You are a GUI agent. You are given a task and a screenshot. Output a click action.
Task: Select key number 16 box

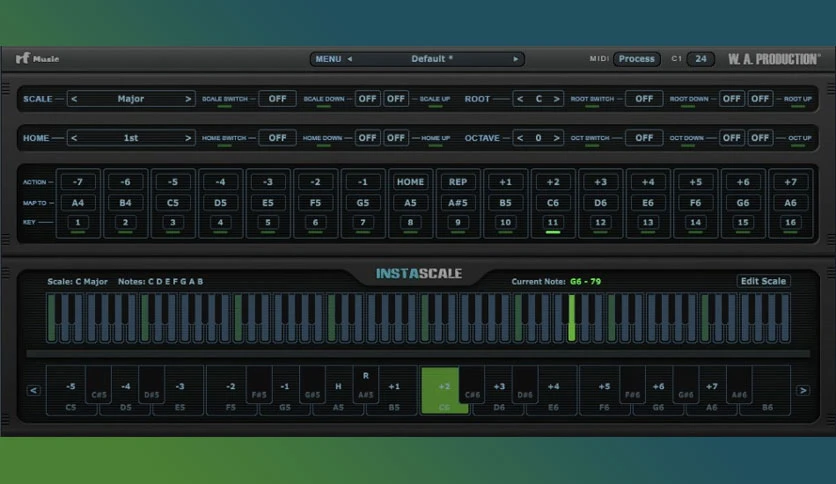790,222
